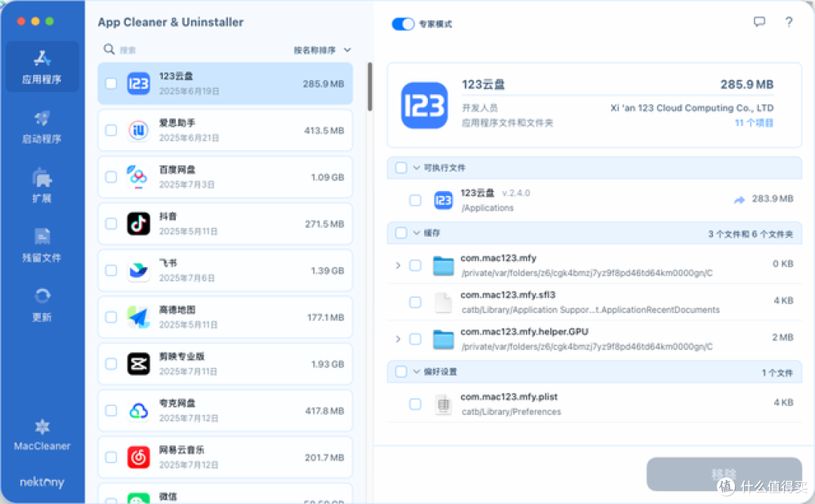Check the 123云盘 v.2.4.0 executable checkbox
Screen dimensions: 815x504
coord(415,200)
